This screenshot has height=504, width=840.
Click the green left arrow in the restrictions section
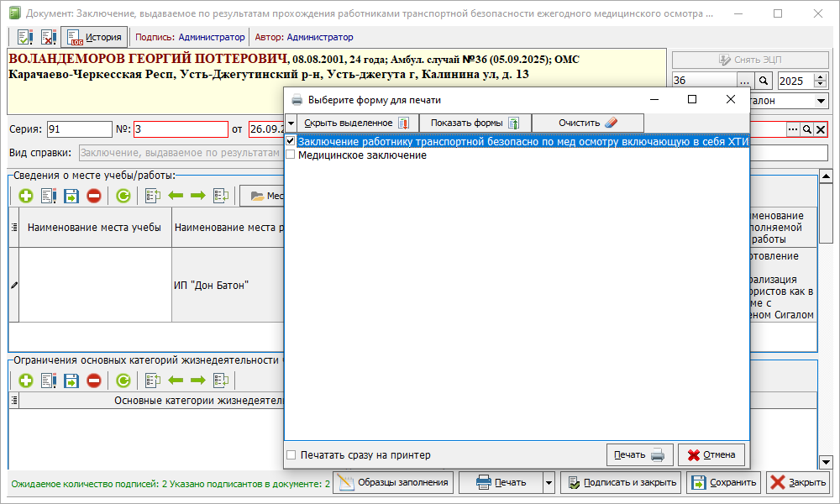click(176, 381)
